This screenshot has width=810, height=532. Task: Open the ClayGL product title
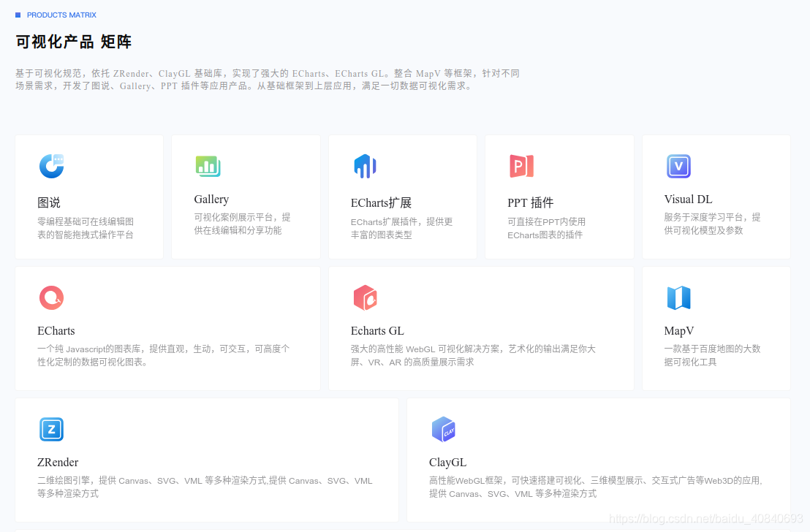pyautogui.click(x=447, y=463)
